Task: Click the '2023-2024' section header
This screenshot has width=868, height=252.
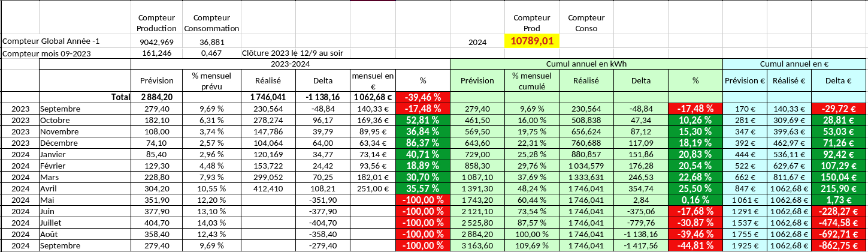Action: point(290,64)
